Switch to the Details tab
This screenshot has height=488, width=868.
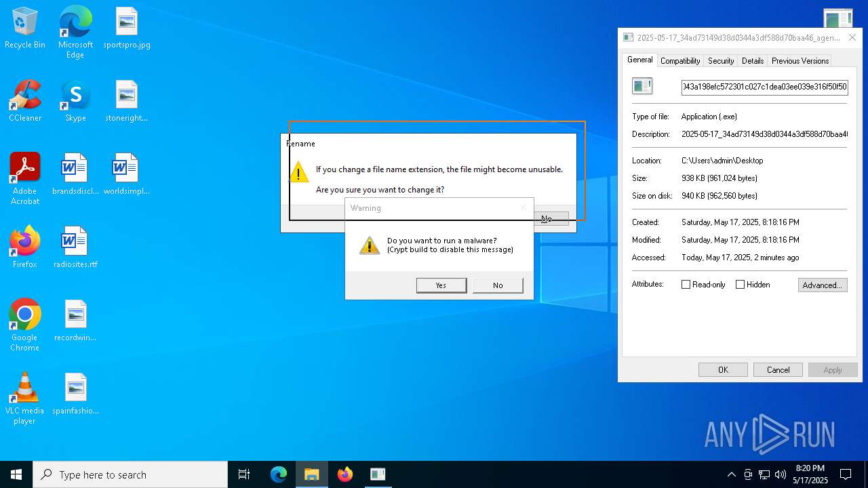[x=753, y=61]
